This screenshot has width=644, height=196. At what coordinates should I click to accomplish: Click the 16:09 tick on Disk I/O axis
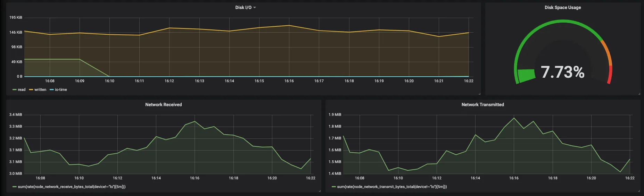80,81
